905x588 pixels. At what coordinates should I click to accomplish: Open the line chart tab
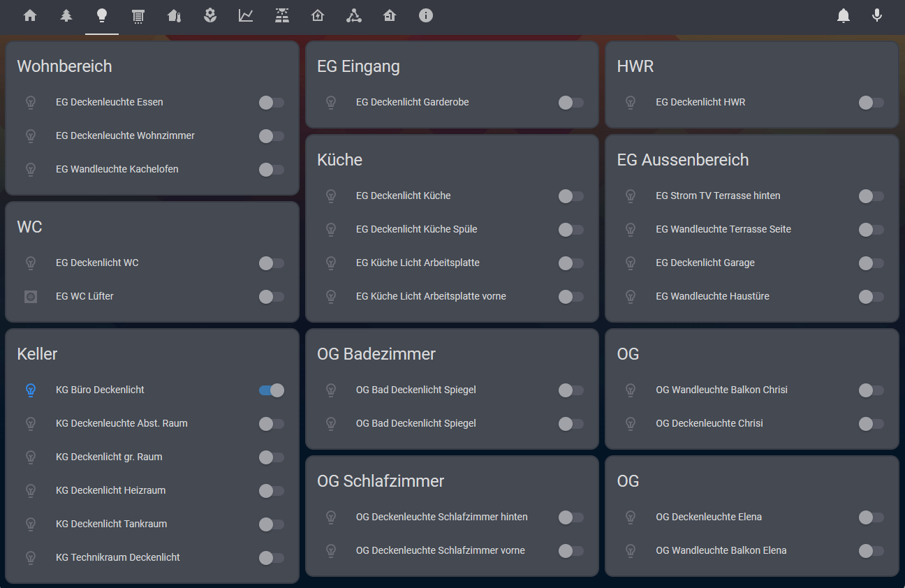tap(246, 15)
